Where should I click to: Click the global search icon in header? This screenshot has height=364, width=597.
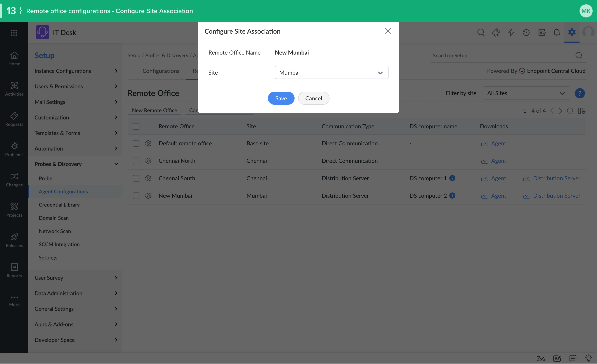(x=481, y=33)
